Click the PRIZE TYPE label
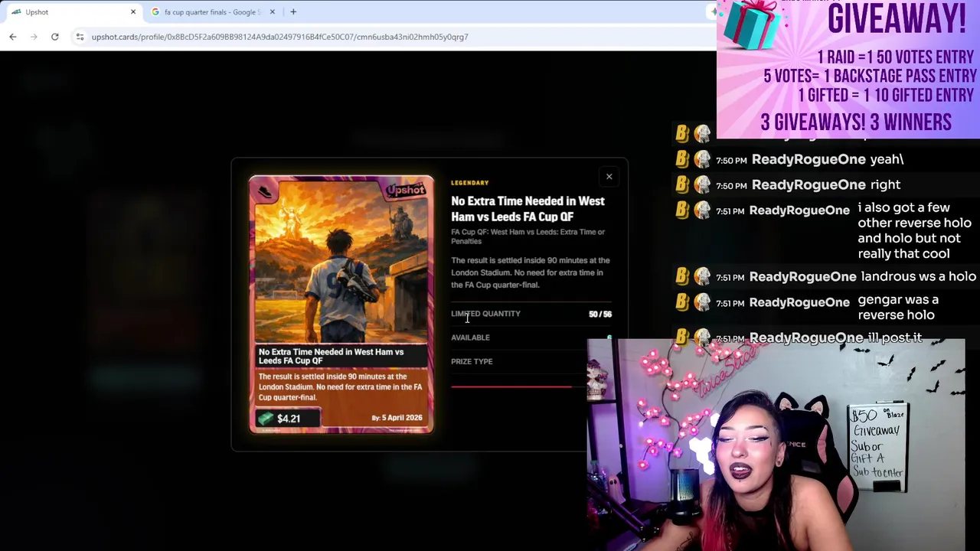980x551 pixels. coord(472,361)
